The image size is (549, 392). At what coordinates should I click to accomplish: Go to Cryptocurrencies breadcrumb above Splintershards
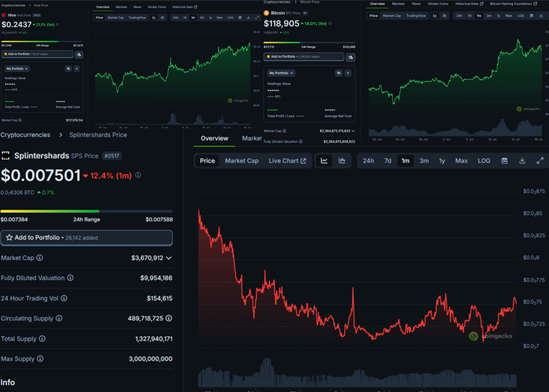25,135
